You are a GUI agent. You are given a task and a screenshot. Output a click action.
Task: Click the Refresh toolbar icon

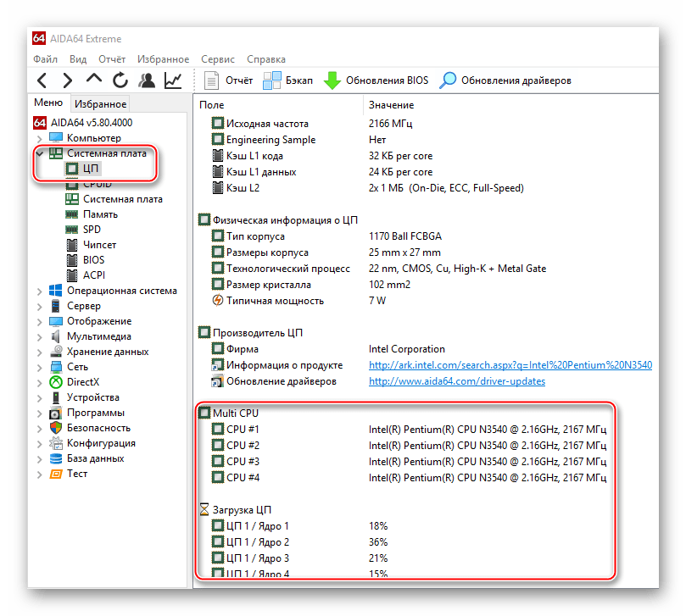click(x=120, y=80)
